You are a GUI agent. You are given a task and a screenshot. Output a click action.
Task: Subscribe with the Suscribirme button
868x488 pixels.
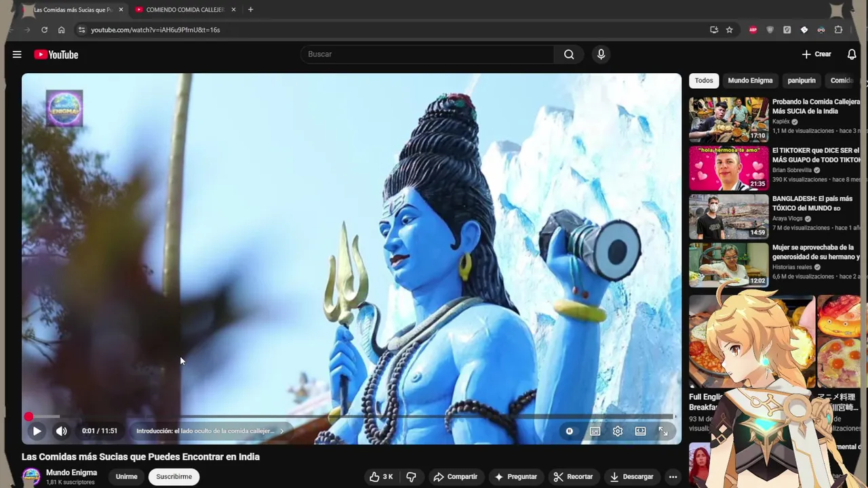click(x=174, y=476)
